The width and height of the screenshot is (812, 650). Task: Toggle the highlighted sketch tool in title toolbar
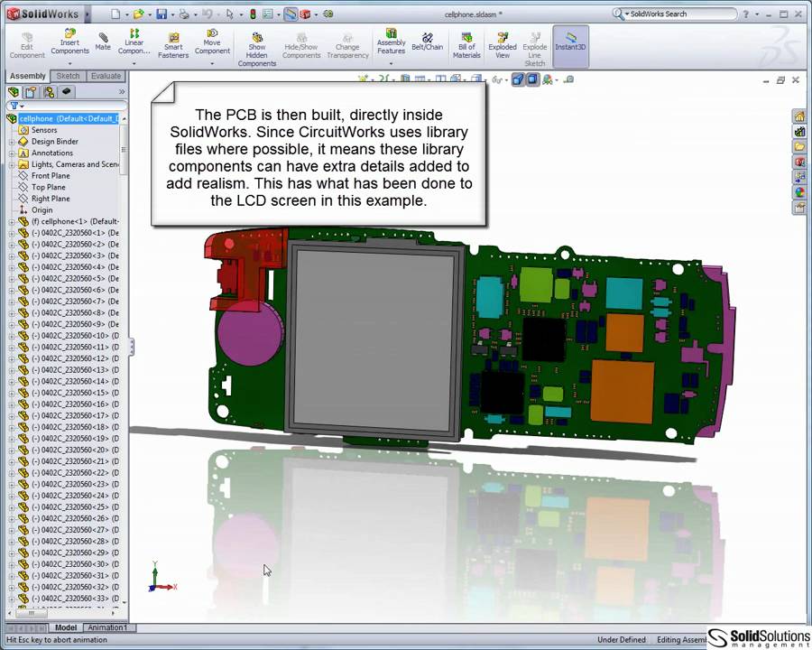pos(291,14)
